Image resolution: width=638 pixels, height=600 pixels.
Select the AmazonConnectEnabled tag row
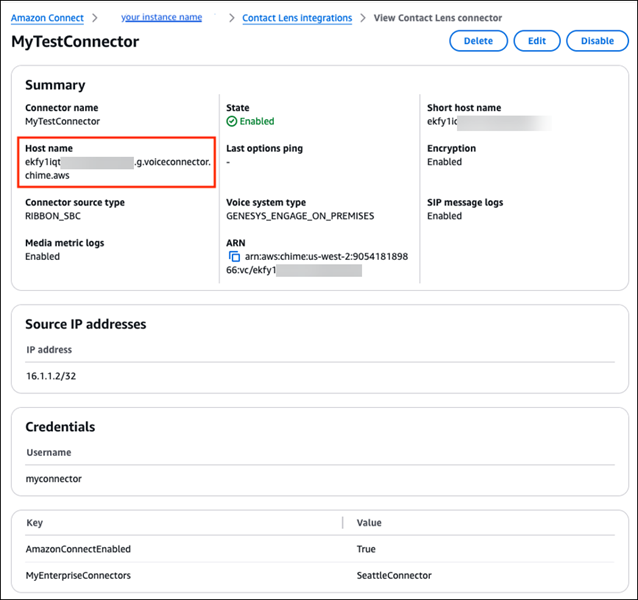pos(78,549)
